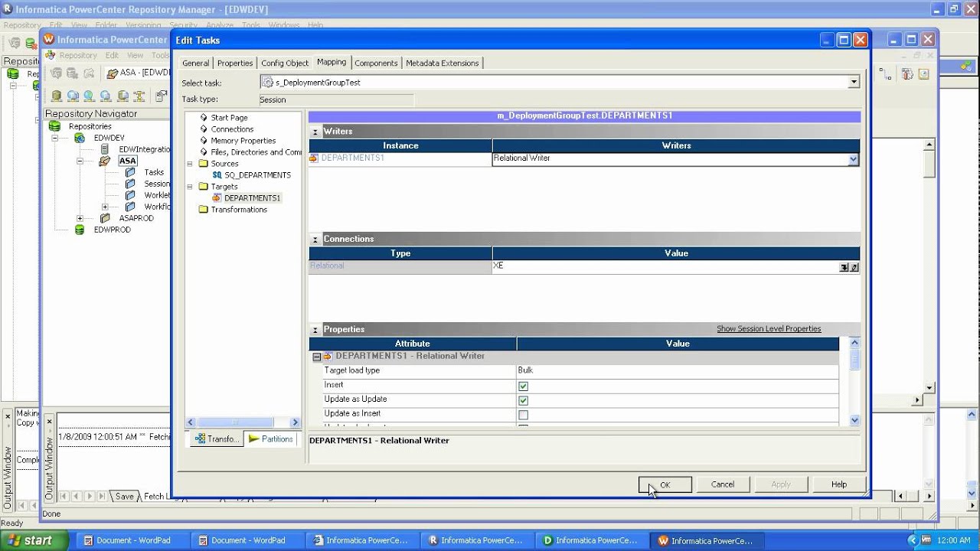Collapse the EDWDEV repository node
980x551 pixels.
click(55, 138)
